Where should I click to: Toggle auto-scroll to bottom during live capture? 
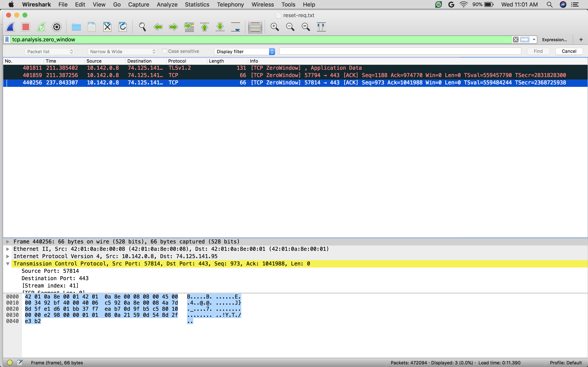tap(235, 27)
